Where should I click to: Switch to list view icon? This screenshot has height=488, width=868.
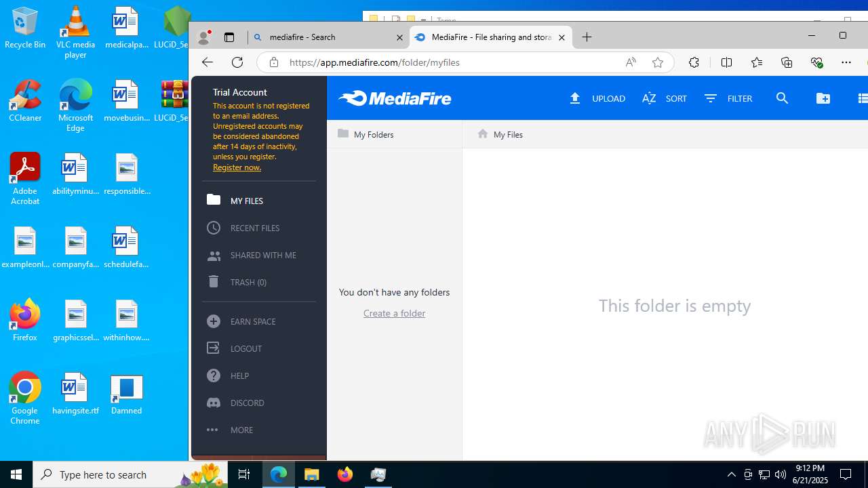coord(863,98)
